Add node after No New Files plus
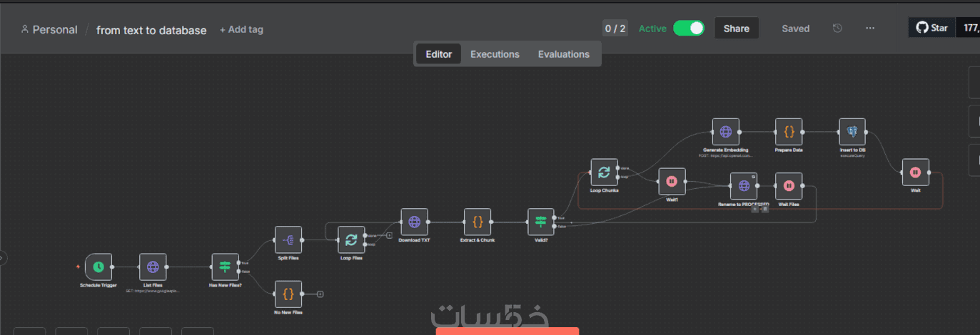This screenshot has width=980, height=335. coord(320,294)
